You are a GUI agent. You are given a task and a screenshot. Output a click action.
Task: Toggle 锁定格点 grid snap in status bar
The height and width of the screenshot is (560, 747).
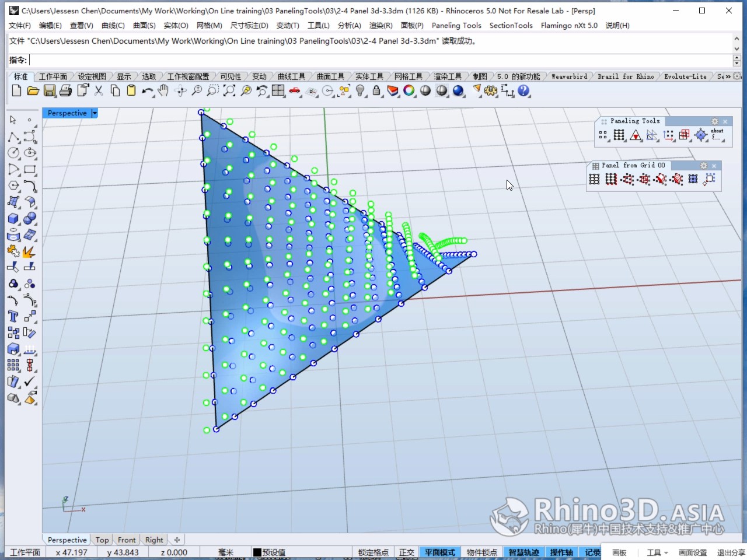pyautogui.click(x=373, y=552)
